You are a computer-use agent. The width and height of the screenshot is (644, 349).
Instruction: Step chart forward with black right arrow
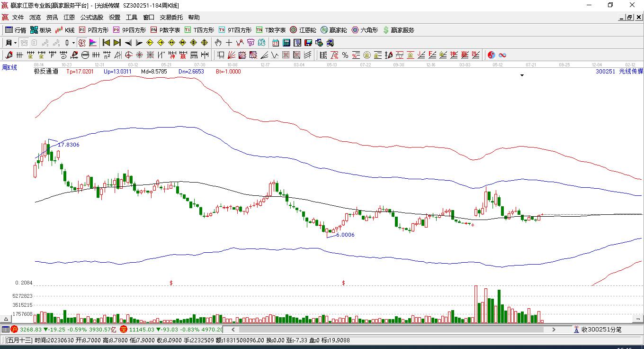tap(139, 43)
